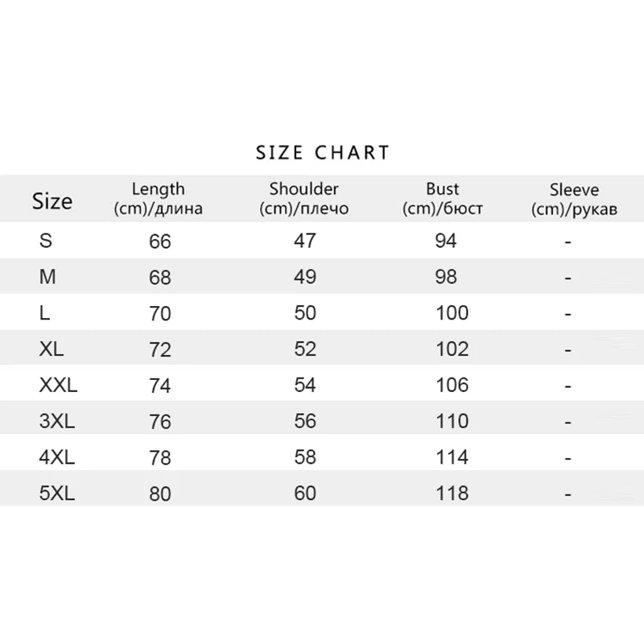Viewport: 644px width, 644px height.
Task: Select bust value 106 for size XXL
Action: [452, 386]
